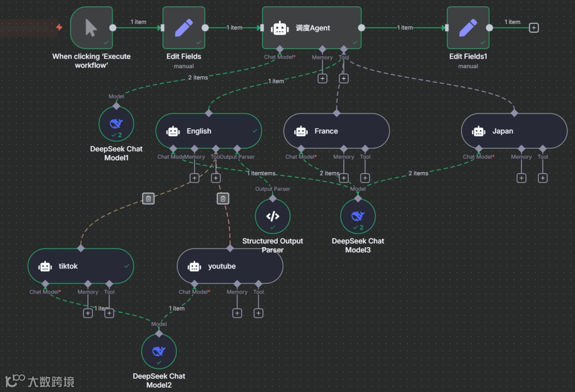The image size is (575, 392).
Task: Open the Structured Output Parser node
Action: click(273, 216)
